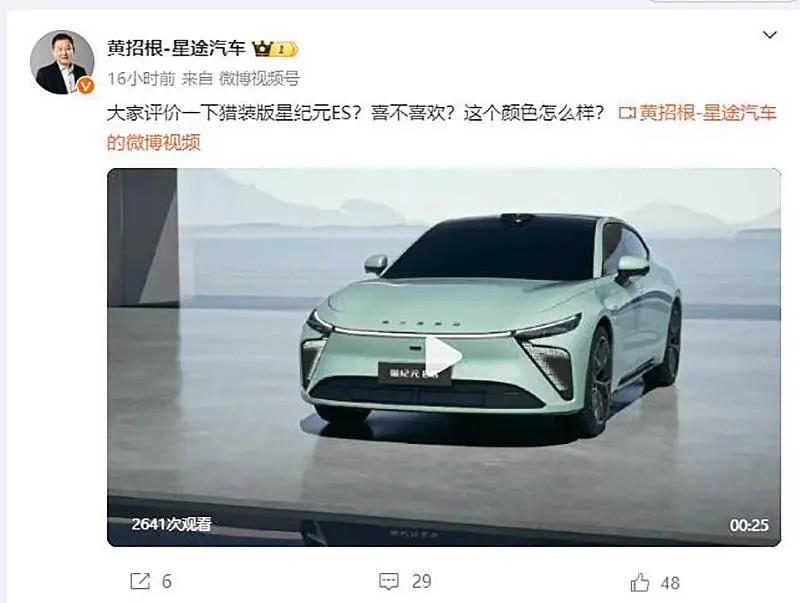Click the 00:25 video duration label

[748, 525]
